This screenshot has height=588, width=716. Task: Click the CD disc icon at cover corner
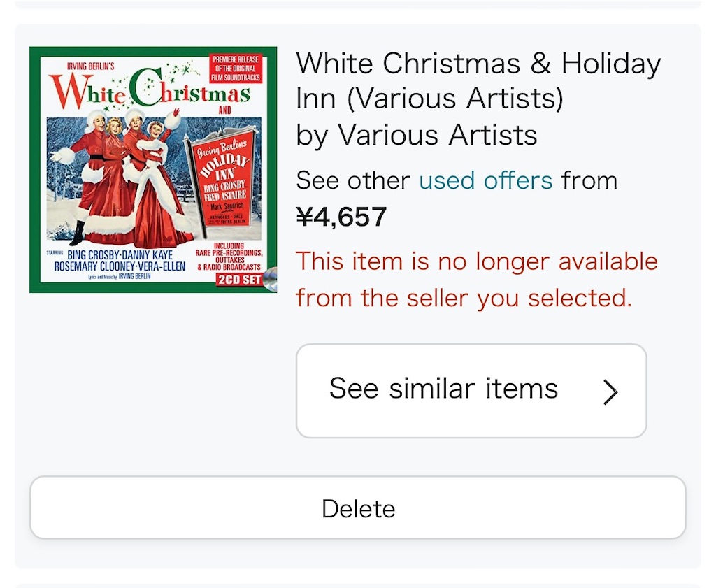click(271, 280)
